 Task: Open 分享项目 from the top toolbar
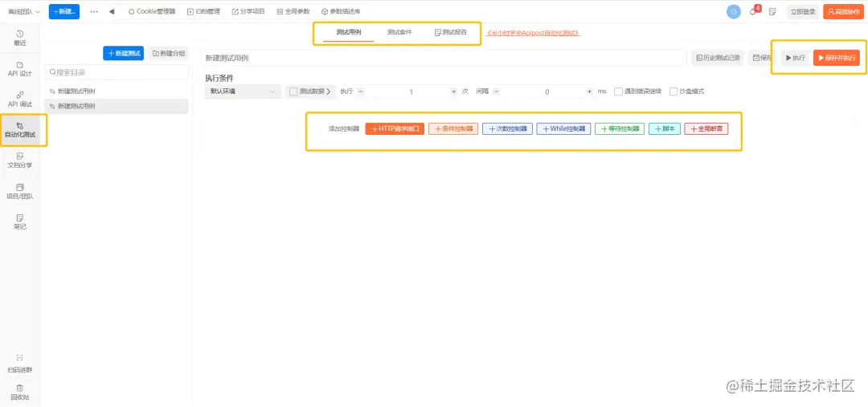click(248, 11)
